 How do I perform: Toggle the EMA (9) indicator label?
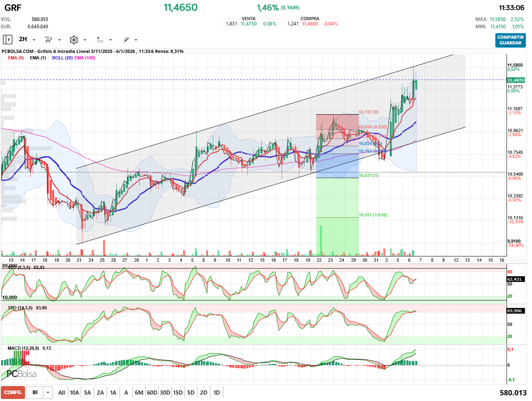pos(16,58)
